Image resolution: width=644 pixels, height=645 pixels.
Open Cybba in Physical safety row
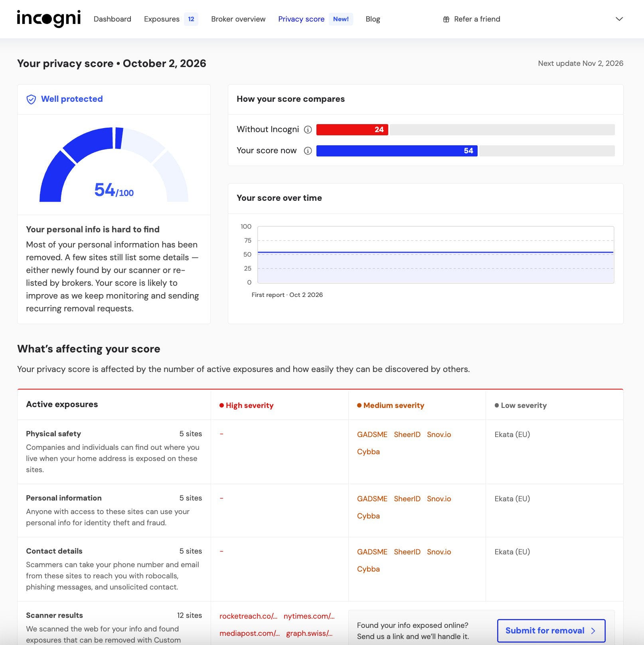368,452
